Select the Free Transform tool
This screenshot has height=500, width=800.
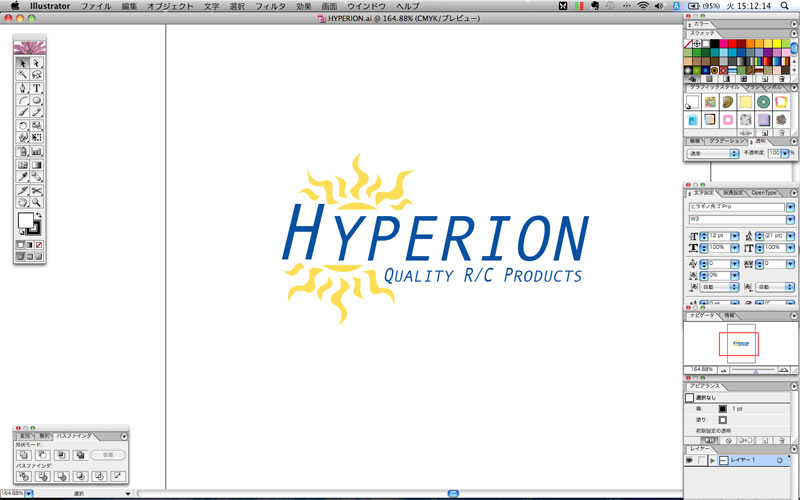(36, 137)
